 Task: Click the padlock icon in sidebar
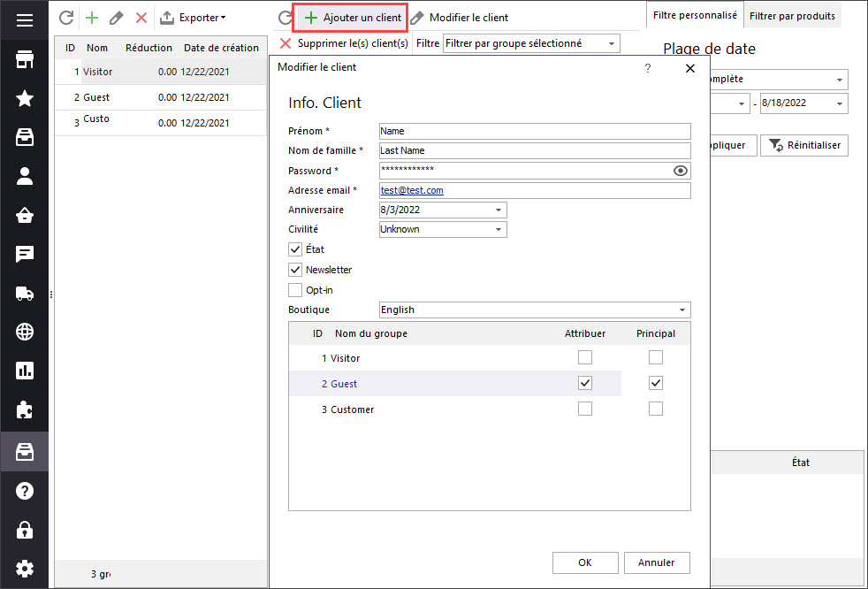pyautogui.click(x=25, y=530)
